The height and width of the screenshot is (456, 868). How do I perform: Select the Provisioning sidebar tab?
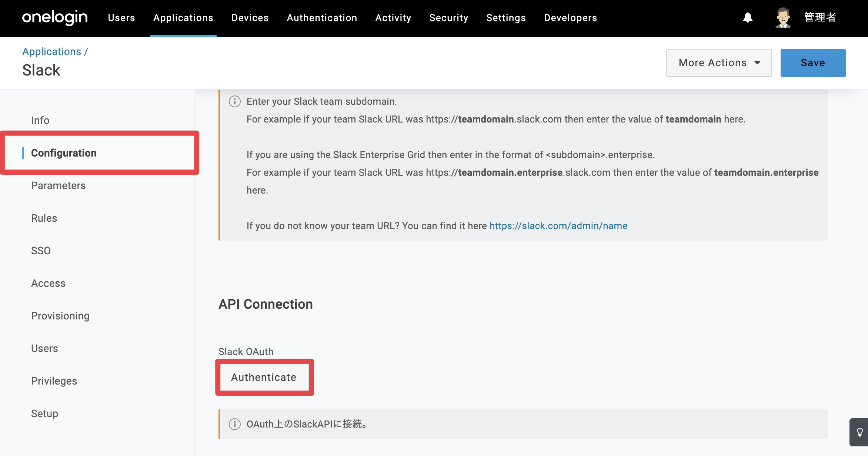60,316
